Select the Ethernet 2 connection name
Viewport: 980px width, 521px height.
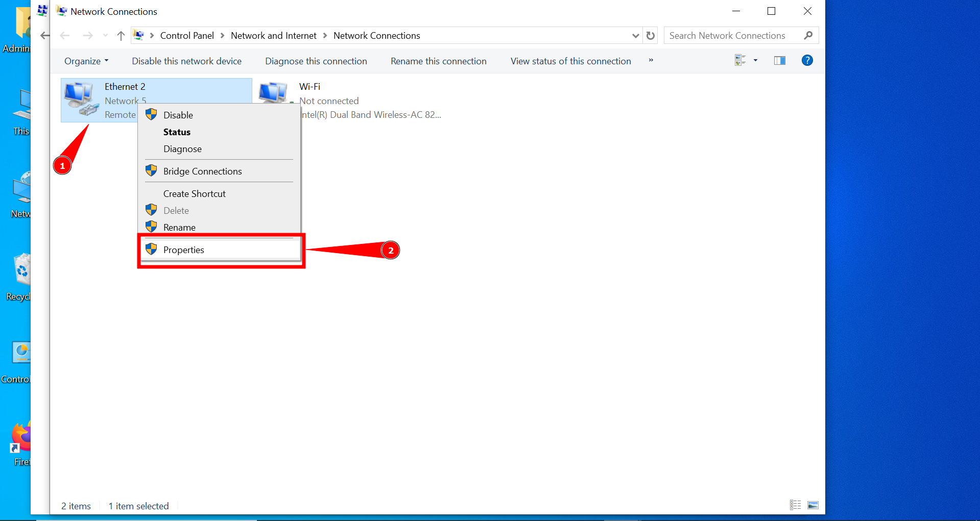click(125, 87)
